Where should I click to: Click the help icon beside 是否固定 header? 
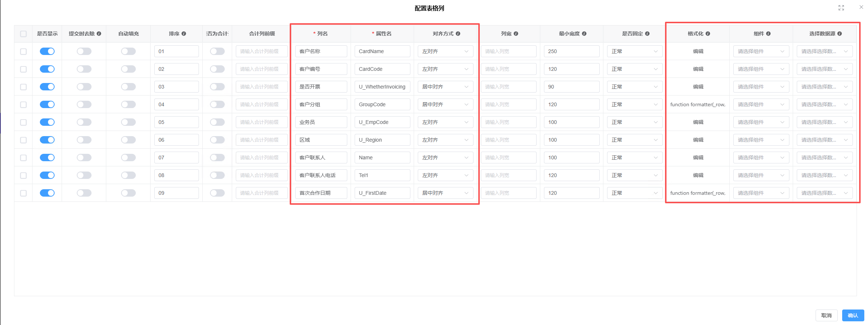pos(647,34)
